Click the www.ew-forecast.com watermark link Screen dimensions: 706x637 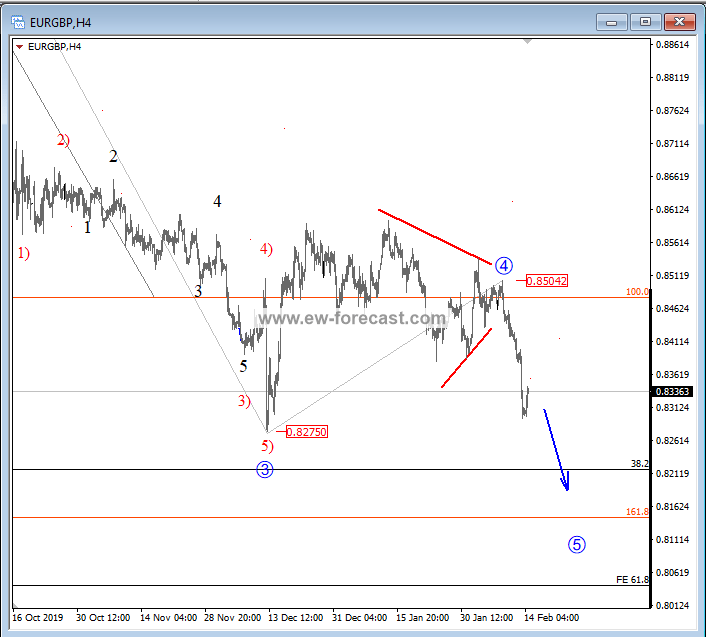[351, 319]
